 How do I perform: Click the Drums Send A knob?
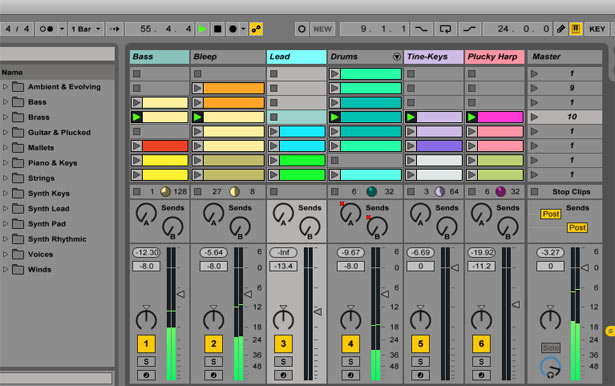pos(350,214)
